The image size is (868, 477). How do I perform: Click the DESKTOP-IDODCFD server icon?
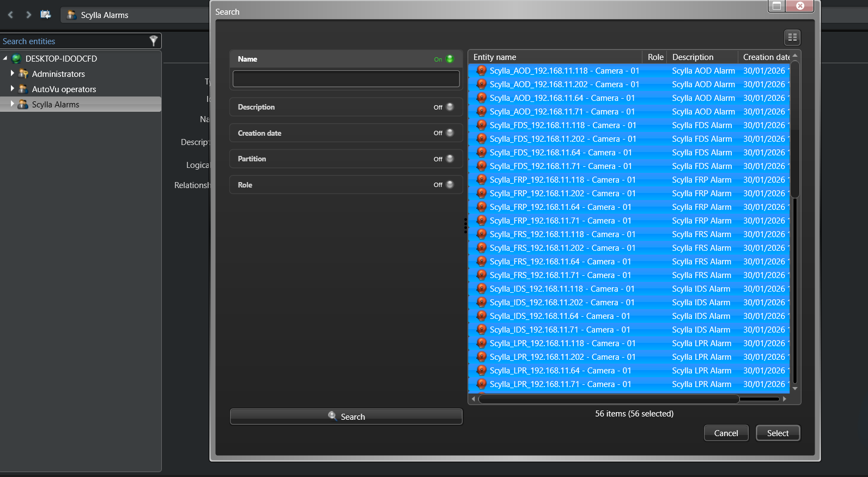tap(16, 59)
